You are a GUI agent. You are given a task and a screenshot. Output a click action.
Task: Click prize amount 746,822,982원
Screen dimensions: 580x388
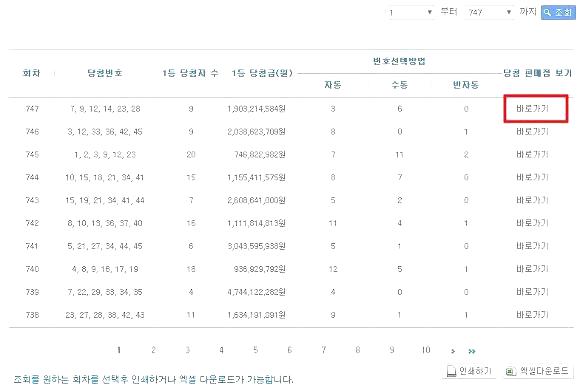tap(260, 155)
